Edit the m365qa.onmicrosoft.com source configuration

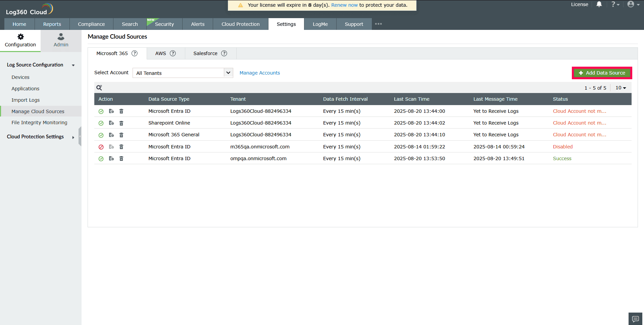pyautogui.click(x=111, y=147)
